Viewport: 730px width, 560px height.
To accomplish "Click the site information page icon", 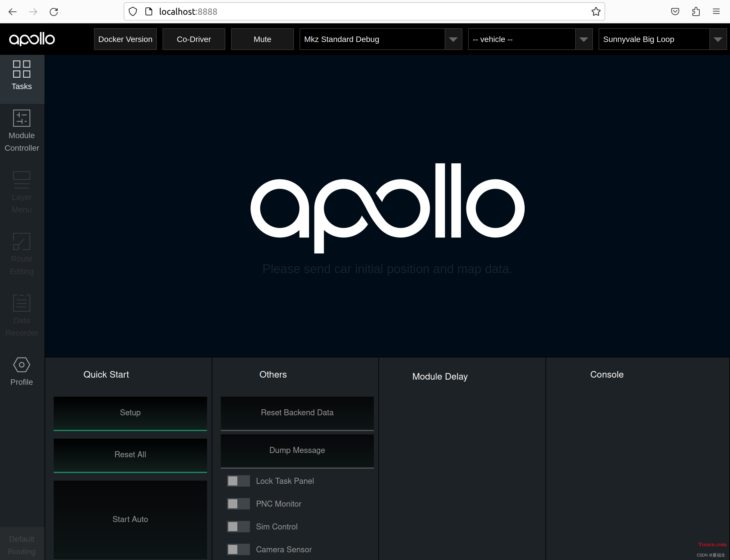I will click(x=149, y=12).
